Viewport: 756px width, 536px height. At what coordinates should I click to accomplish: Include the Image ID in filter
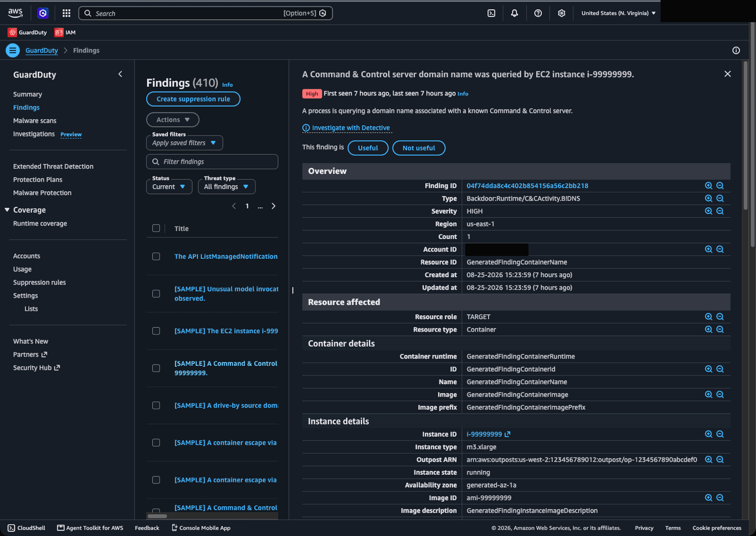(708, 497)
